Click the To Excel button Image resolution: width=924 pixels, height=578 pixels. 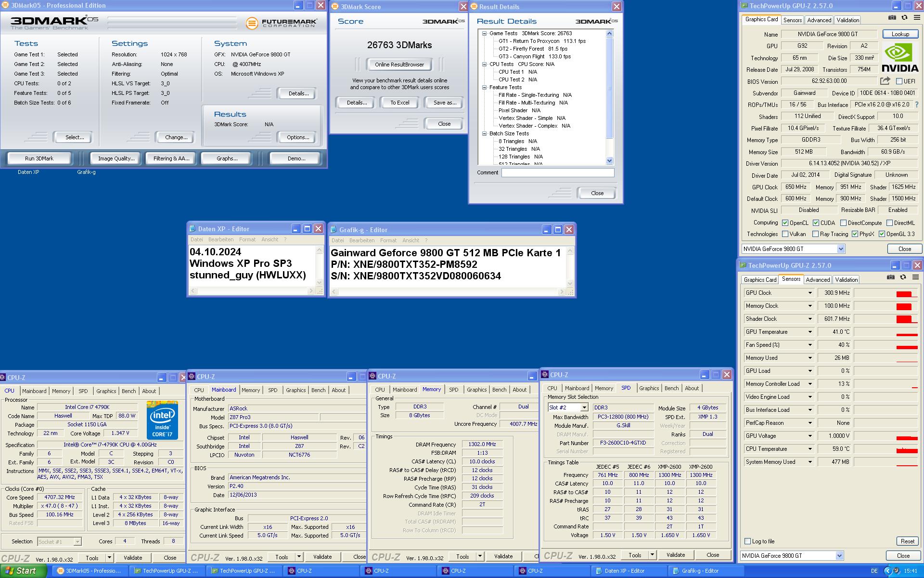400,103
